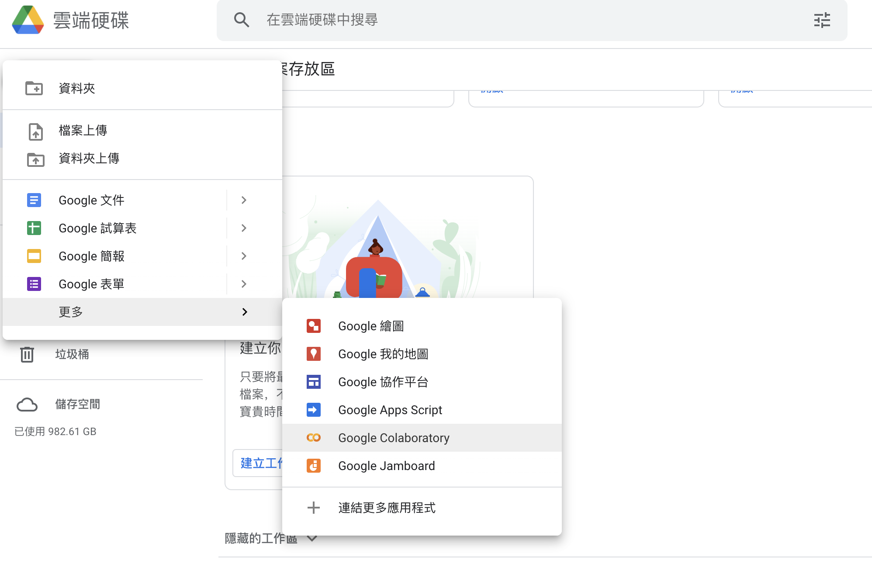The height and width of the screenshot is (588, 872).
Task: Open the 儲存空間 storage section
Action: (x=78, y=404)
